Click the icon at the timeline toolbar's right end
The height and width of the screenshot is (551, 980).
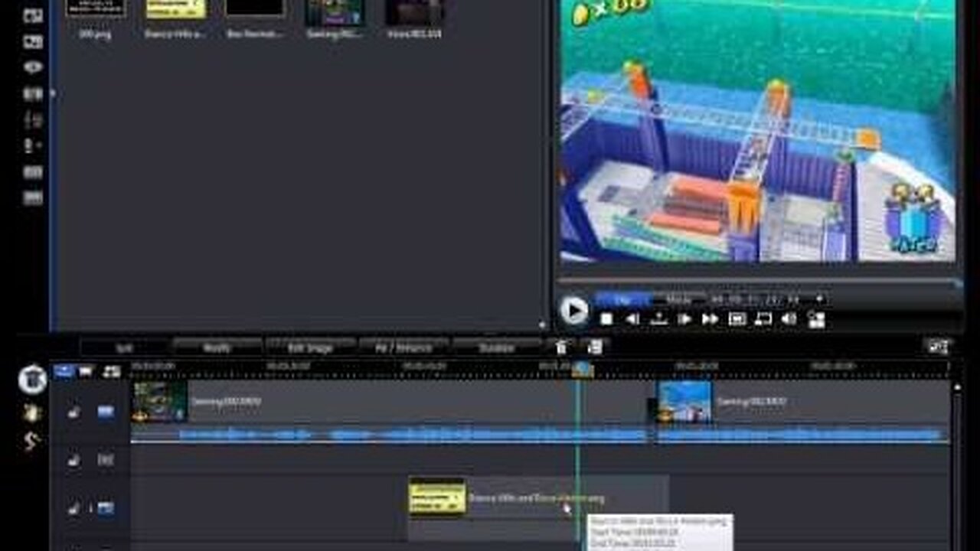click(938, 347)
